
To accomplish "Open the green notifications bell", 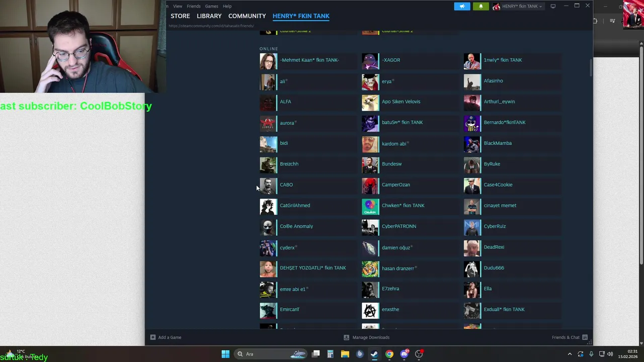I will click(480, 6).
